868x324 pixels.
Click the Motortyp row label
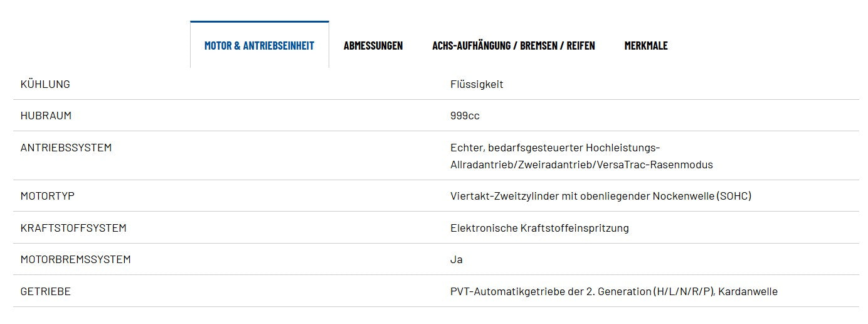pyautogui.click(x=48, y=196)
